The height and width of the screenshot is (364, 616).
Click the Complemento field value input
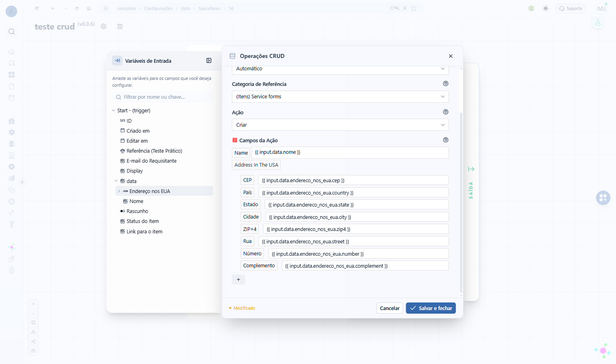click(x=365, y=266)
